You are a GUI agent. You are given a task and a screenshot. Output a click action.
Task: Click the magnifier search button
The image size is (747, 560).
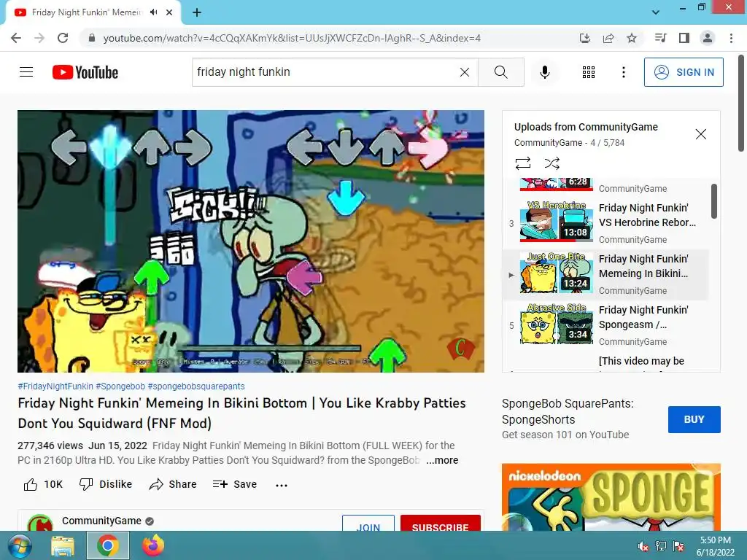(500, 72)
